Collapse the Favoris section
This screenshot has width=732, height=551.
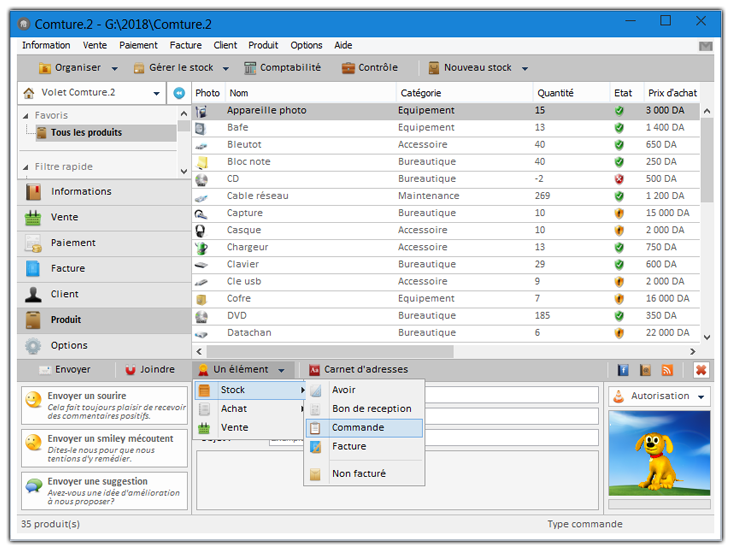click(27, 115)
